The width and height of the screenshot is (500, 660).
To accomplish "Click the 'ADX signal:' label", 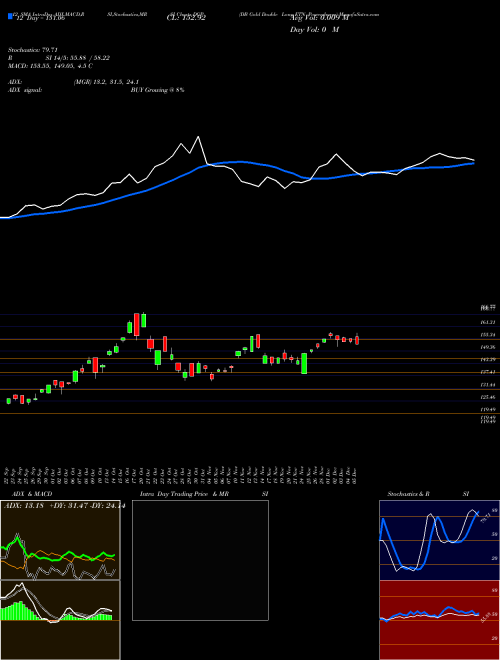I will click(x=25, y=90).
